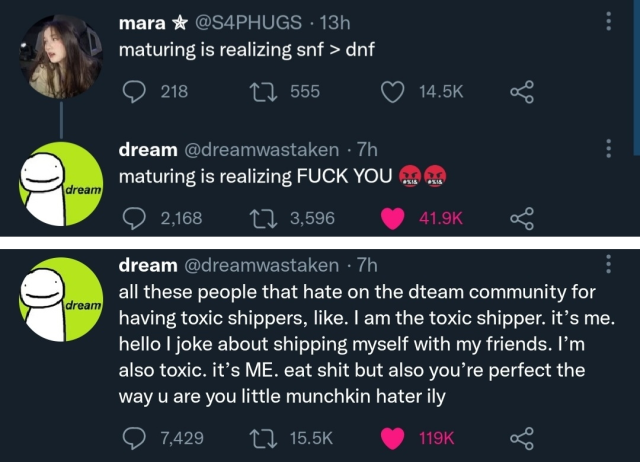Retweet dream's tweet with 15.5K retweets
The height and width of the screenshot is (462, 640).
[x=263, y=438]
